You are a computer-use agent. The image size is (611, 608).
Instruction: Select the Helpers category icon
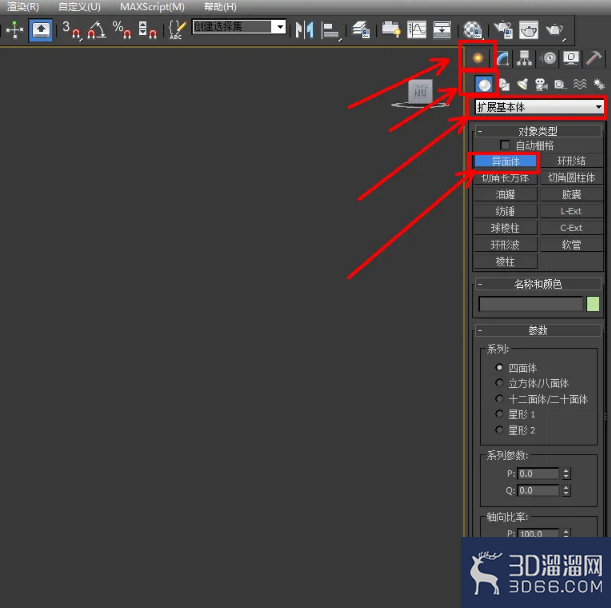(560, 84)
